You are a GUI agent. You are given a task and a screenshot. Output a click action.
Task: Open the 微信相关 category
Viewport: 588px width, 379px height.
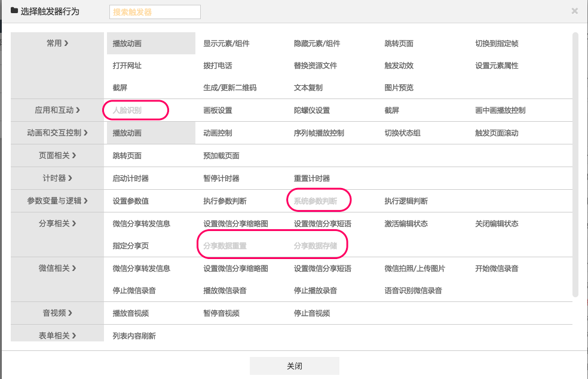(57, 269)
